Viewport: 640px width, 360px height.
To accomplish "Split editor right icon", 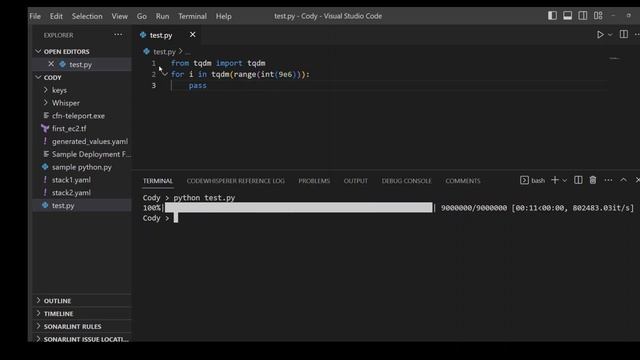I will click(x=624, y=34).
